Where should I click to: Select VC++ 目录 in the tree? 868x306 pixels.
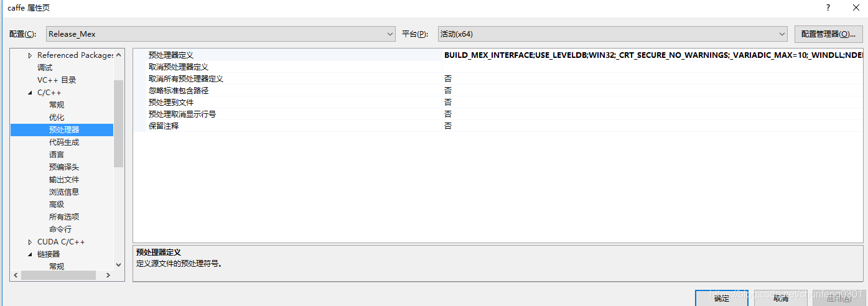point(56,80)
